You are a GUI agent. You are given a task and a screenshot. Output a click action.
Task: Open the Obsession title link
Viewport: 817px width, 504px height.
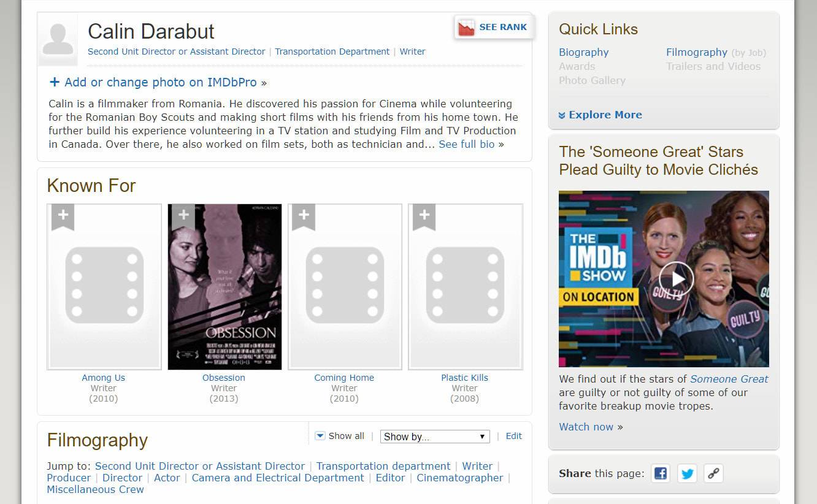(224, 378)
